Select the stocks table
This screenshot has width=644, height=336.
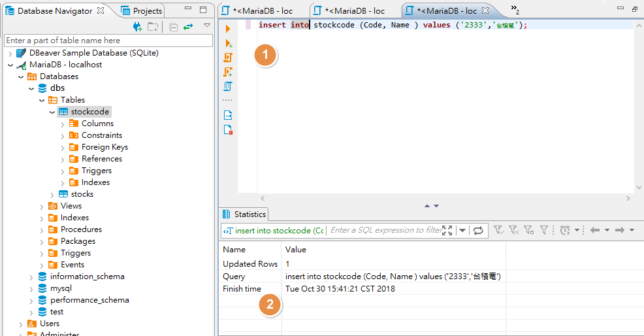pos(76,194)
